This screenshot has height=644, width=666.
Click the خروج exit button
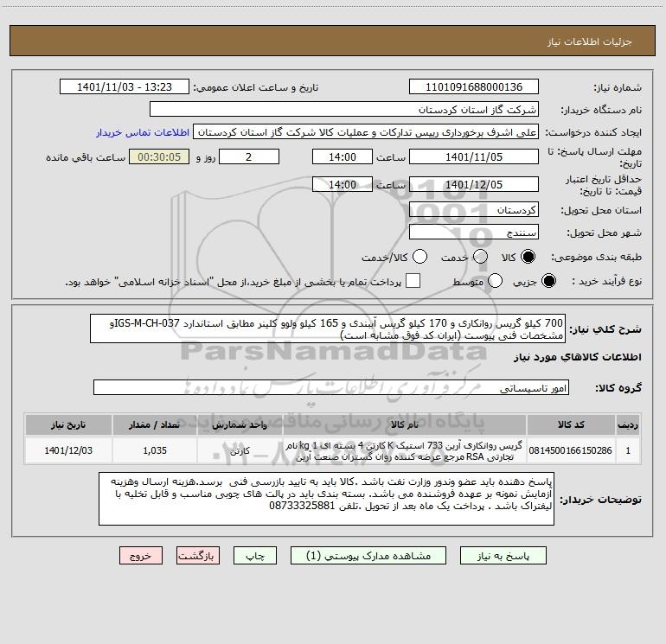click(x=141, y=556)
